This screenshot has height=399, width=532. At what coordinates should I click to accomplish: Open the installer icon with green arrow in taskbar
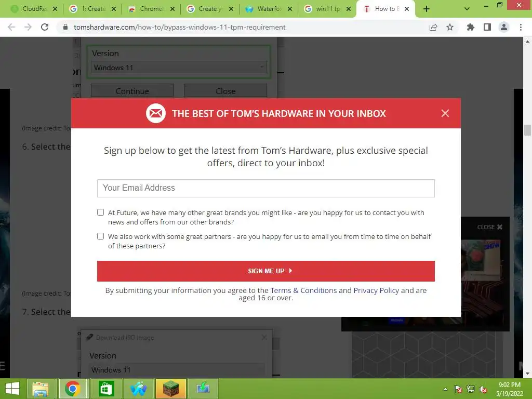pos(203,389)
